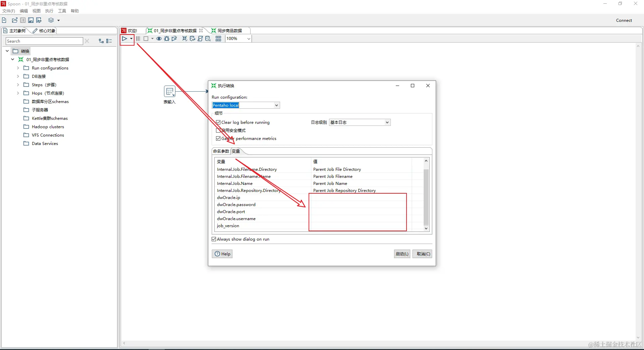Click the Connect link
Image resolution: width=644 pixels, height=350 pixels.
click(624, 20)
